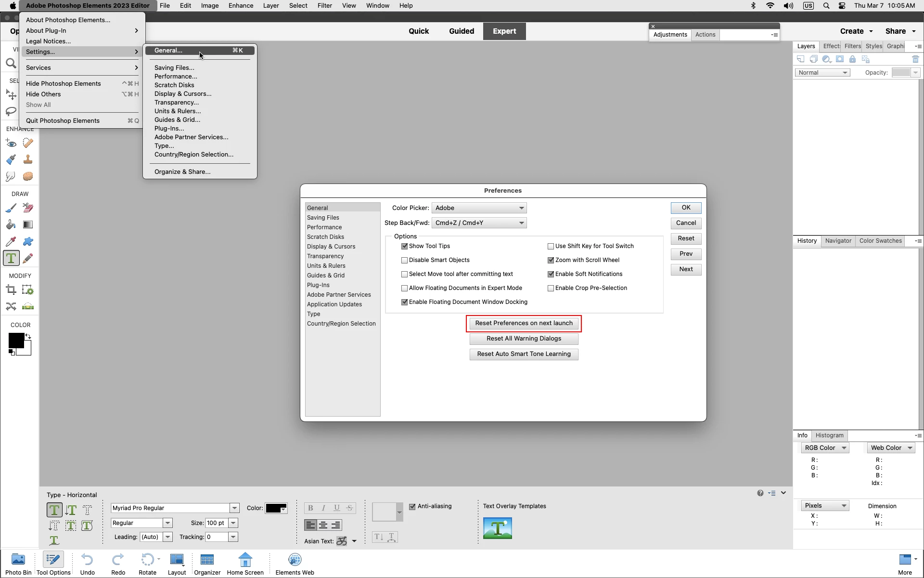The height and width of the screenshot is (578, 924).
Task: Click the font Size input field
Action: pos(216,523)
